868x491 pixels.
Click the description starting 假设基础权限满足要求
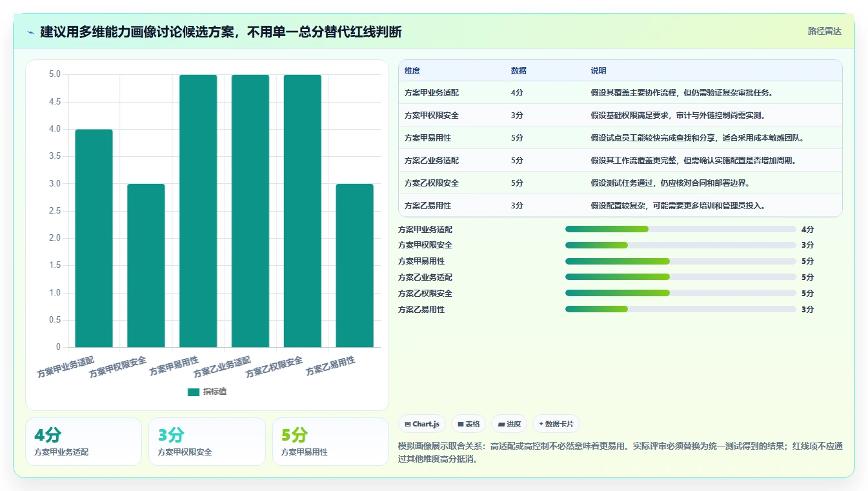(678, 115)
